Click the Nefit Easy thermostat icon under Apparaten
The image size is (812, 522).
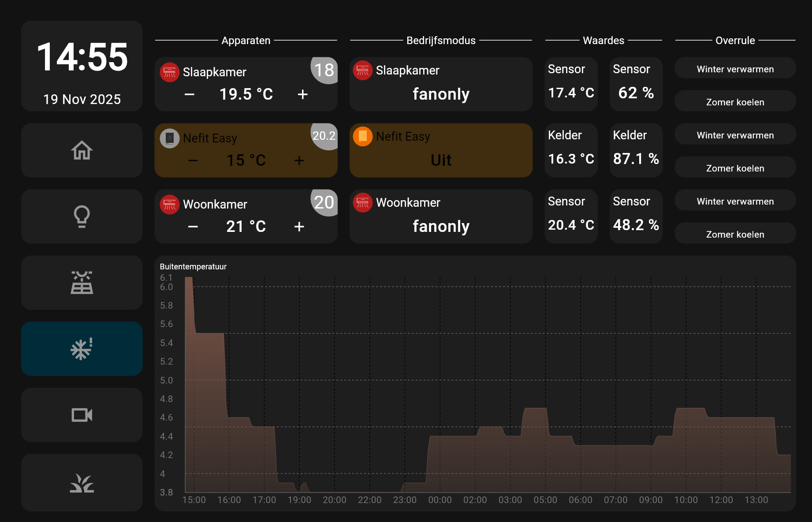click(x=170, y=138)
